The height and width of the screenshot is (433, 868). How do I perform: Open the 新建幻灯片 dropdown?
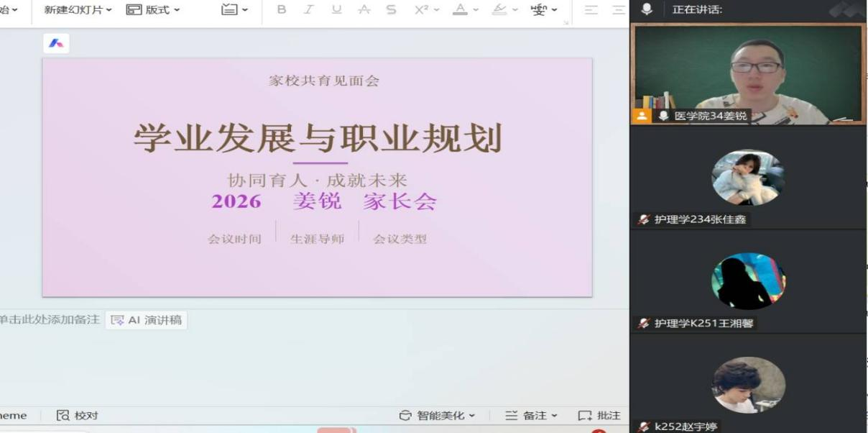click(x=78, y=10)
